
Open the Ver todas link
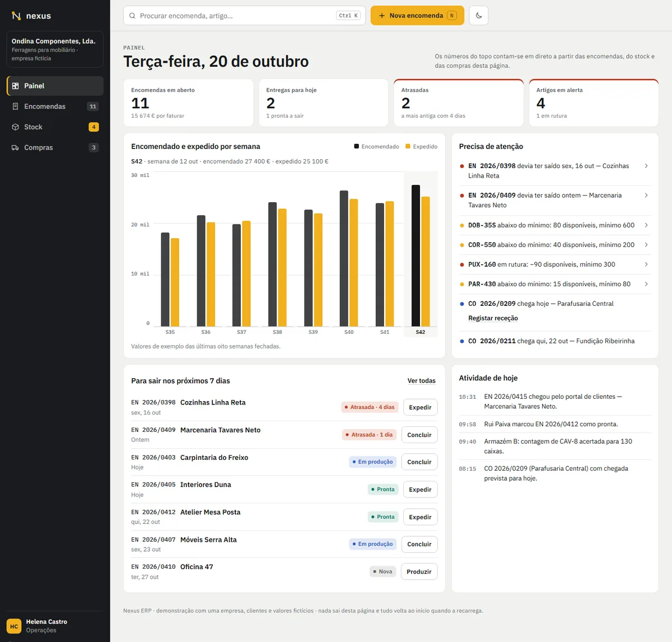point(422,381)
